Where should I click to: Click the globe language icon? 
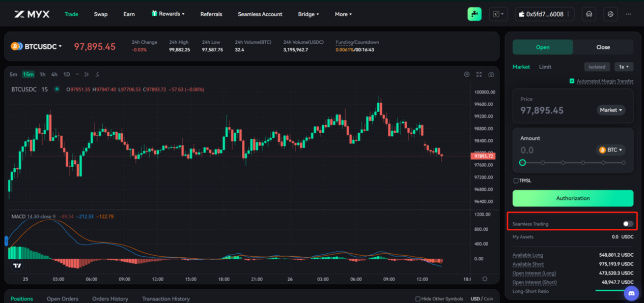(610, 14)
